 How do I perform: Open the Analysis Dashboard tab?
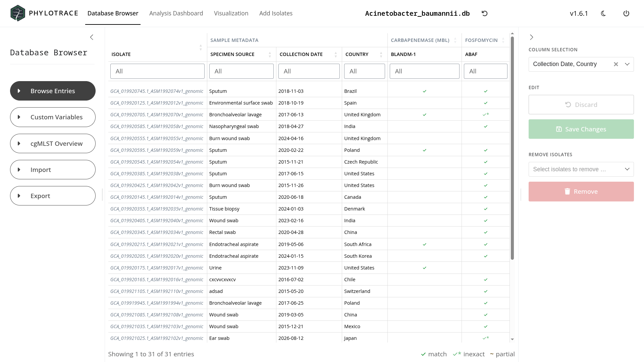(176, 13)
